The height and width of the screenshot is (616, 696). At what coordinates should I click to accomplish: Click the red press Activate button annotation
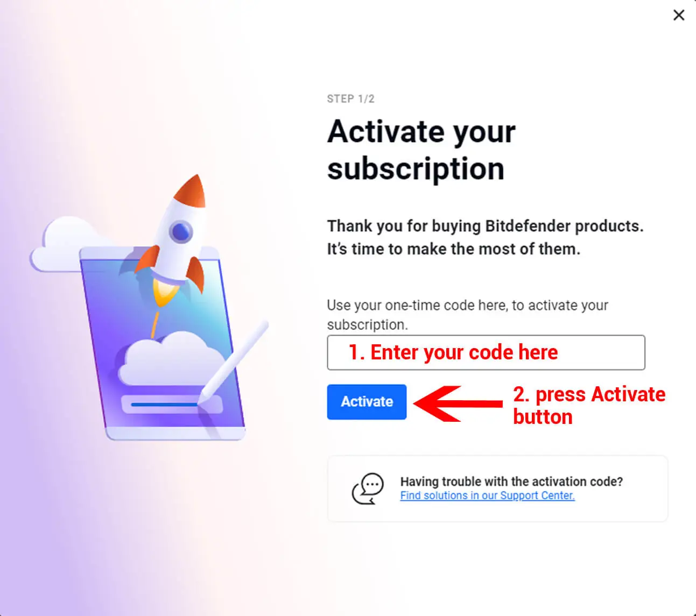pyautogui.click(x=589, y=405)
